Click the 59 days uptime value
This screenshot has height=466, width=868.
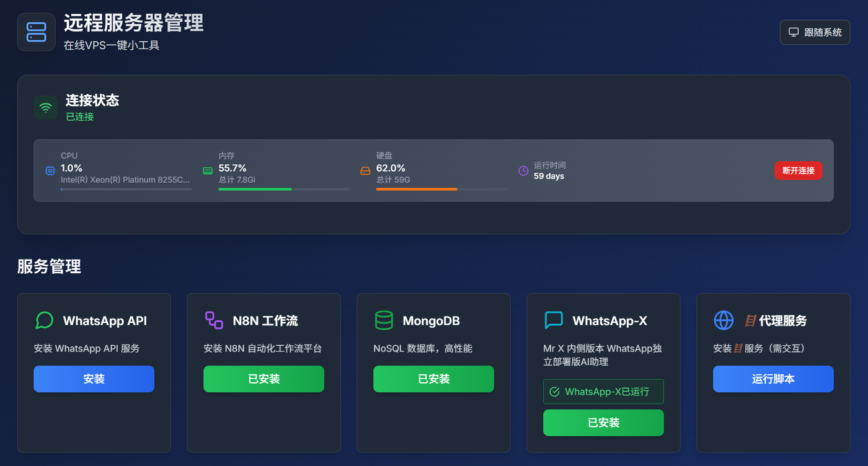549,176
